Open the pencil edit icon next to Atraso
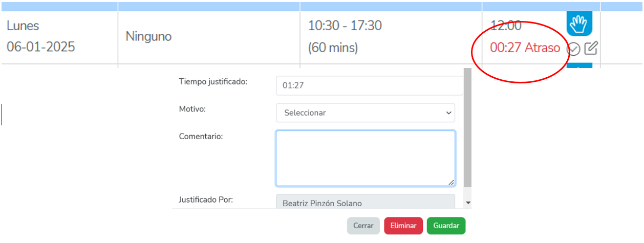The image size is (644, 243). (x=591, y=48)
